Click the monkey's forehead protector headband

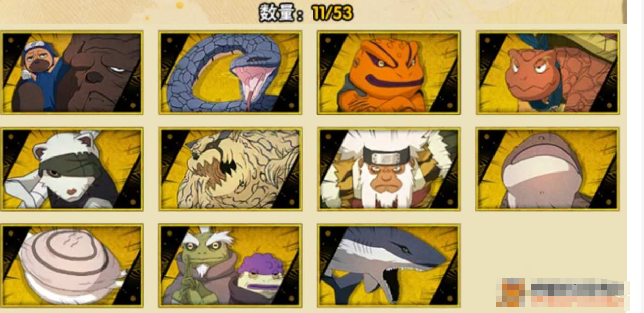tap(387, 155)
